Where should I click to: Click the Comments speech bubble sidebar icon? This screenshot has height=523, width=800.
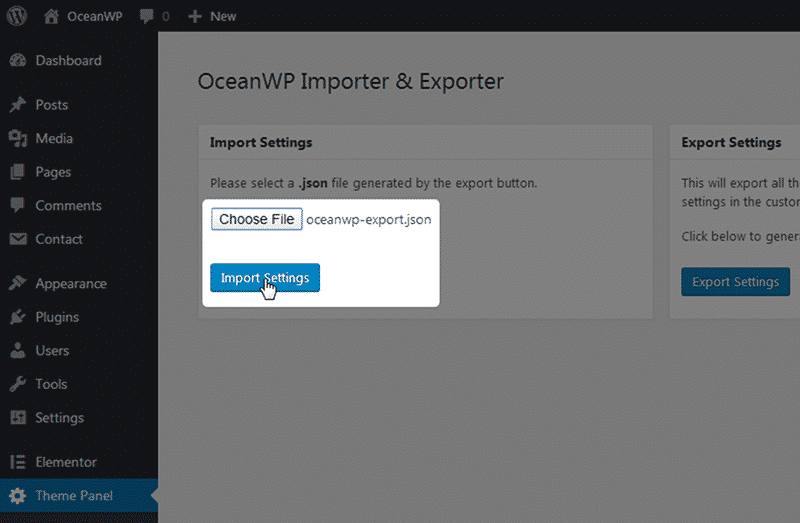click(18, 205)
